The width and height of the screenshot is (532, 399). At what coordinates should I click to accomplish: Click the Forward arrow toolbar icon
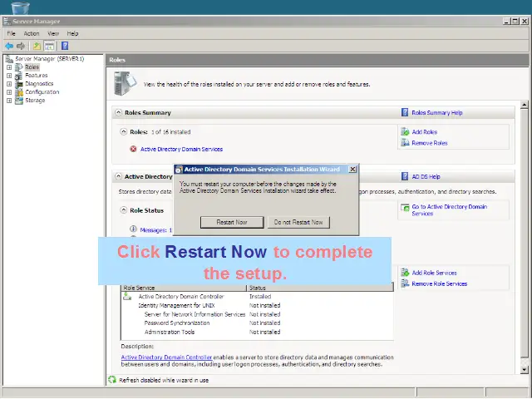click(21, 46)
